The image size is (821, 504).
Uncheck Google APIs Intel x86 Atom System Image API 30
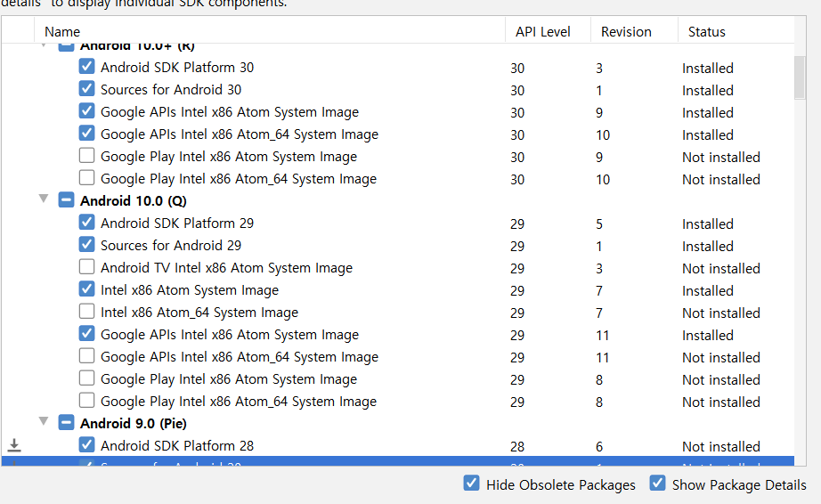pyautogui.click(x=87, y=111)
